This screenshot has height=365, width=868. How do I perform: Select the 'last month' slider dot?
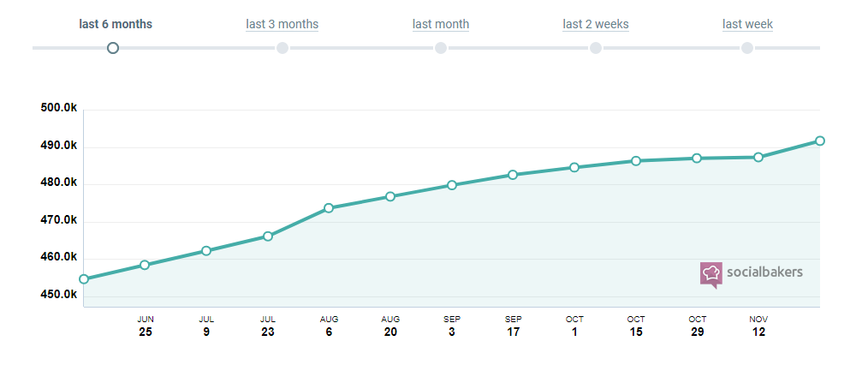point(441,48)
